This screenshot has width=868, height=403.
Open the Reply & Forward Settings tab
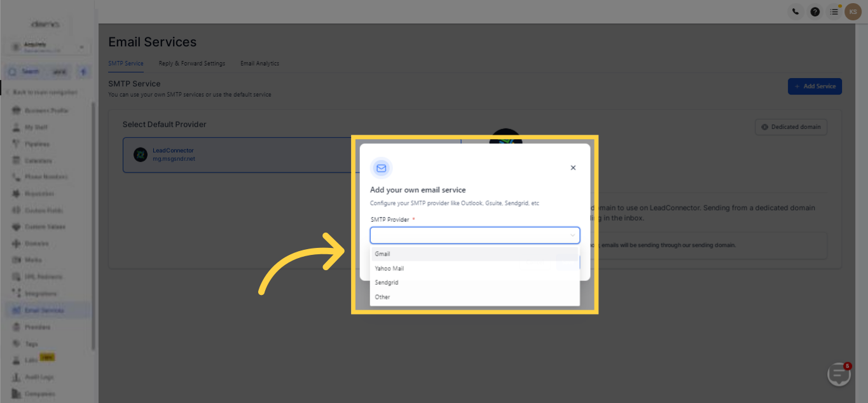(x=192, y=64)
